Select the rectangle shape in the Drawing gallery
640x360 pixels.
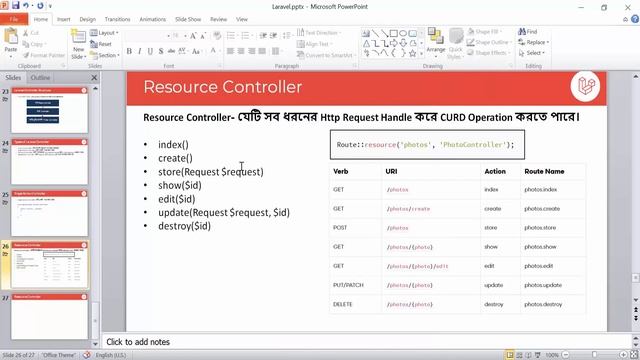(x=393, y=33)
